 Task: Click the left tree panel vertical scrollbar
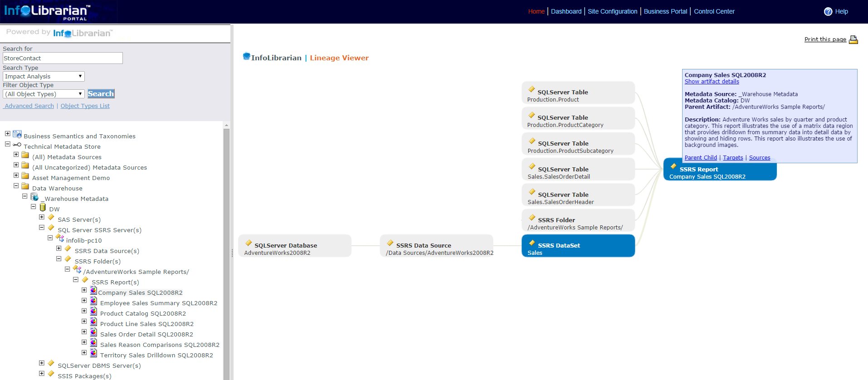click(226, 249)
